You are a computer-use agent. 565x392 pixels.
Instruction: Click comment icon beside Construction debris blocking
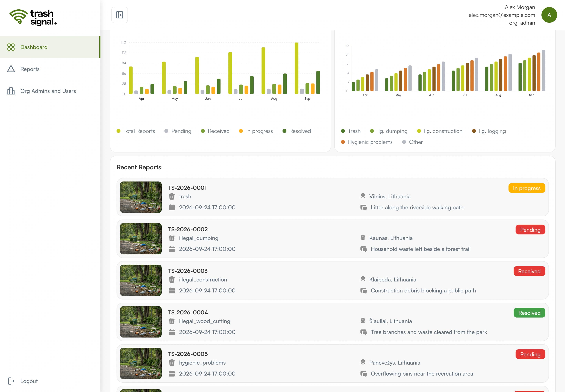[x=363, y=290]
